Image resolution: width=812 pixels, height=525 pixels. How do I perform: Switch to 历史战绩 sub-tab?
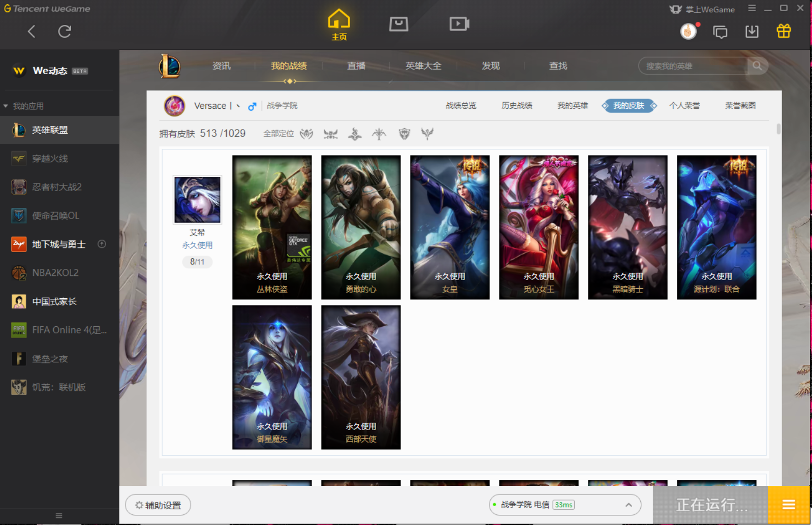(517, 106)
